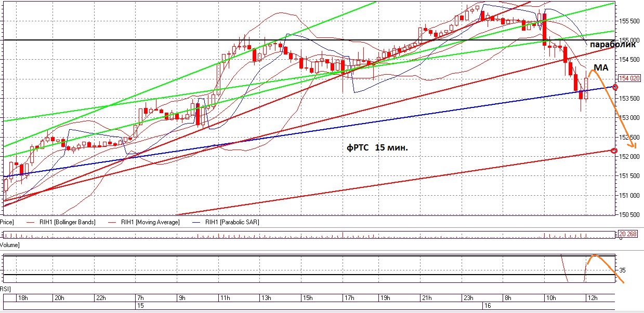Click the 152 500 price axis label

click(x=628, y=138)
